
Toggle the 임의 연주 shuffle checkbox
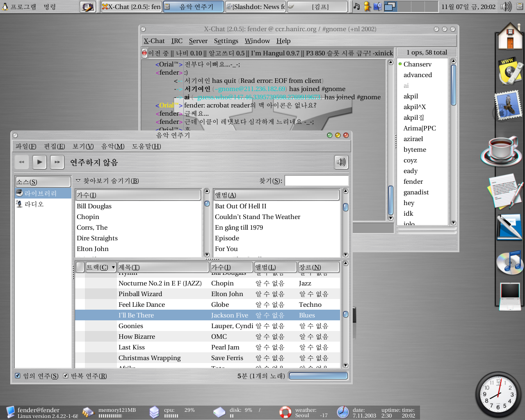18,376
